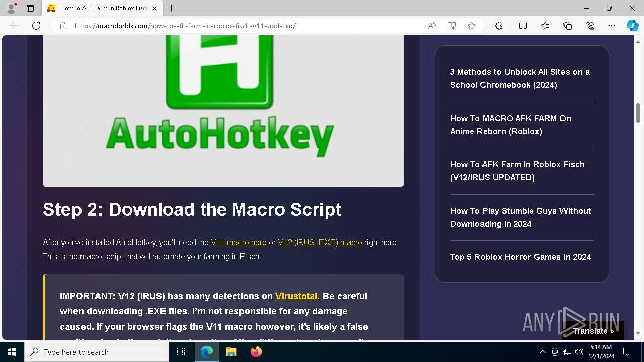This screenshot has height=362, width=644.
Task: Open Task View on taskbar
Action: [181, 352]
